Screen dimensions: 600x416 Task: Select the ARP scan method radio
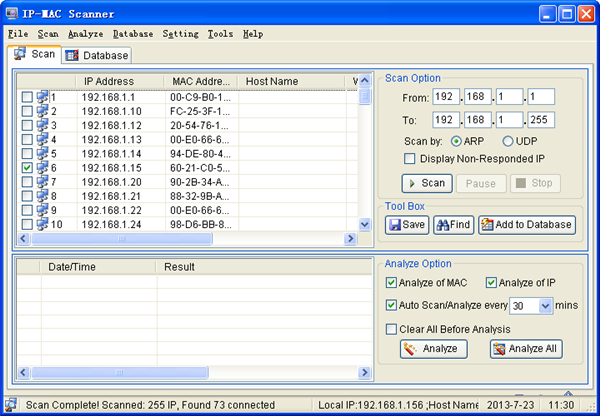[456, 142]
